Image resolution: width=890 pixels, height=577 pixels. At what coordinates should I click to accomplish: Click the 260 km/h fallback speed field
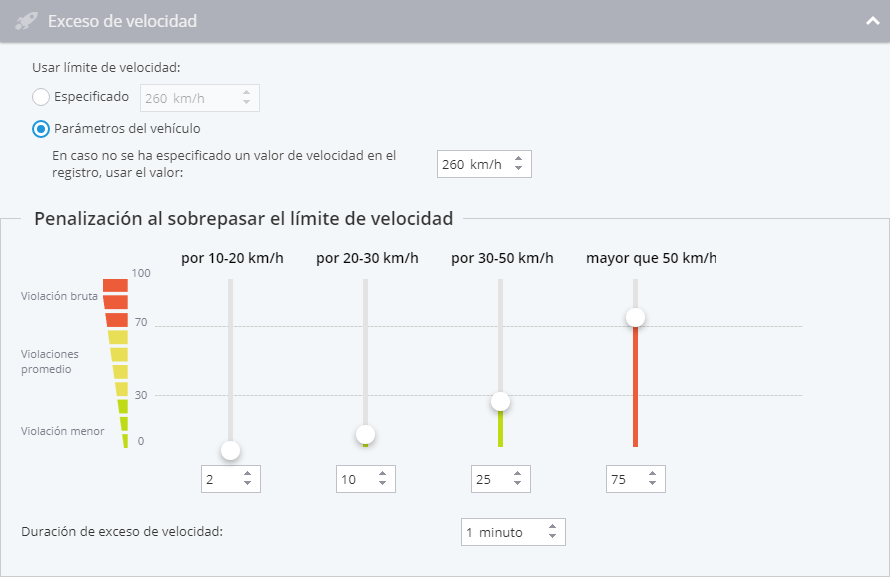(x=484, y=164)
